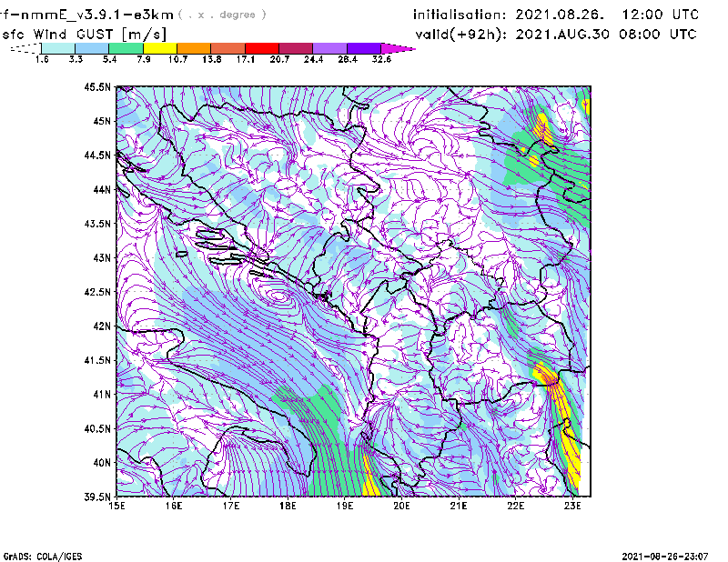Click the dashed white arrow below 1.6
This screenshot has width=728, height=562.
pos(25,48)
